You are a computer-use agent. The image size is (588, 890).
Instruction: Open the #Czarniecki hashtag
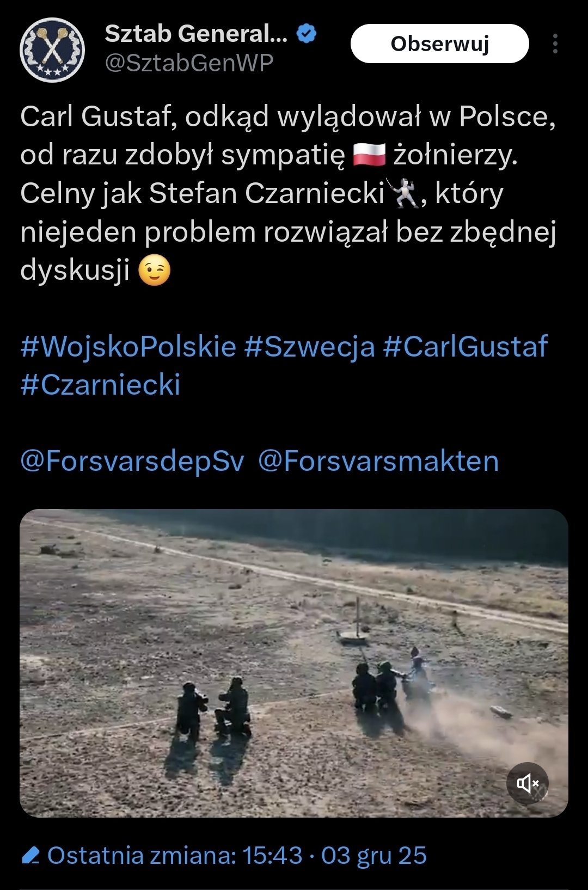tap(100, 385)
